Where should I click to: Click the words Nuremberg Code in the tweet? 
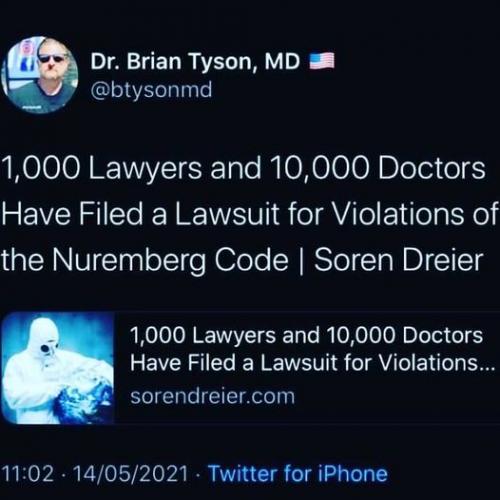click(x=170, y=260)
